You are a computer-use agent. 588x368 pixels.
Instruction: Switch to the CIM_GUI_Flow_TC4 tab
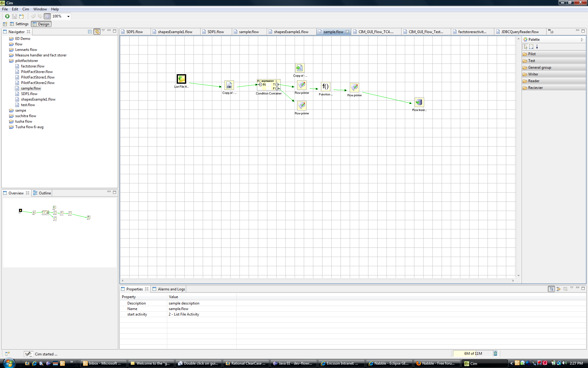click(376, 32)
